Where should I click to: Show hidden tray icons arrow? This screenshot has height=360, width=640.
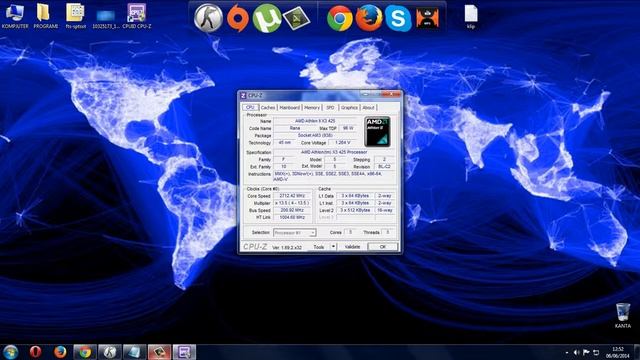click(x=567, y=352)
